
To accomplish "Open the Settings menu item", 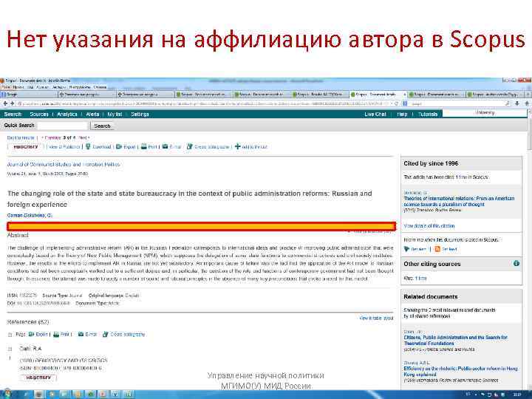I will click(140, 115).
